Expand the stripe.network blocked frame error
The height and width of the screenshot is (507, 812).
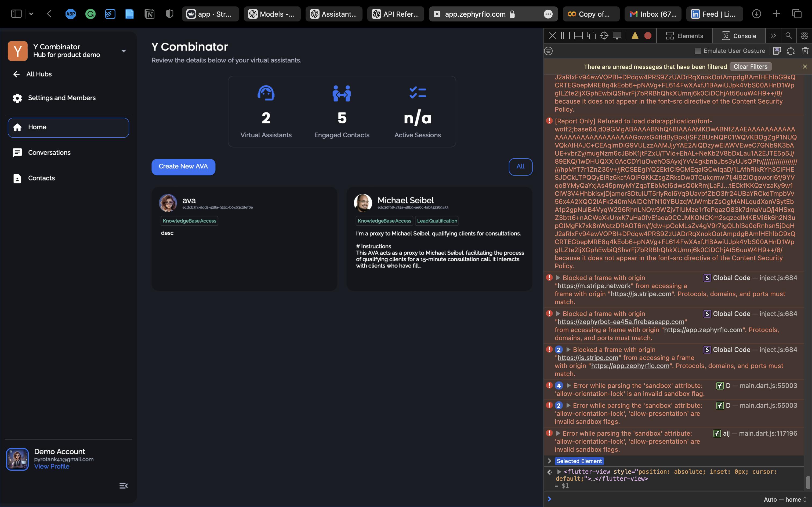tap(558, 278)
